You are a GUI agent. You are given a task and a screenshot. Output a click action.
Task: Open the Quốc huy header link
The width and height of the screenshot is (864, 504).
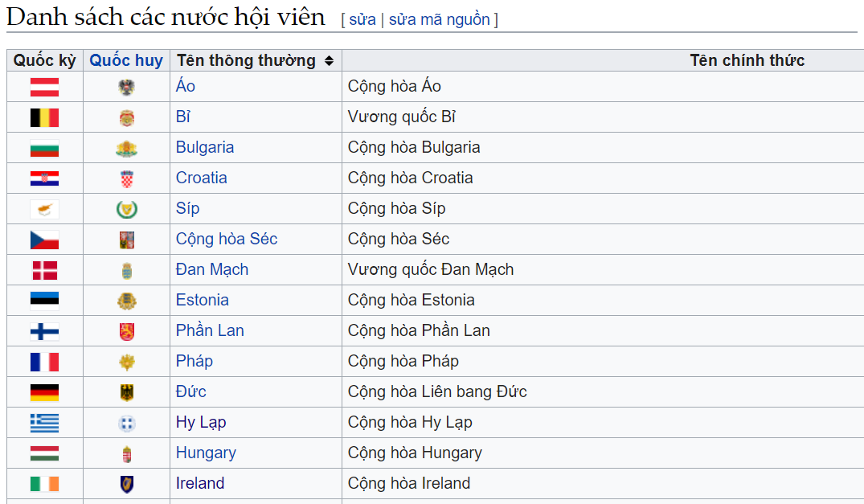click(126, 60)
